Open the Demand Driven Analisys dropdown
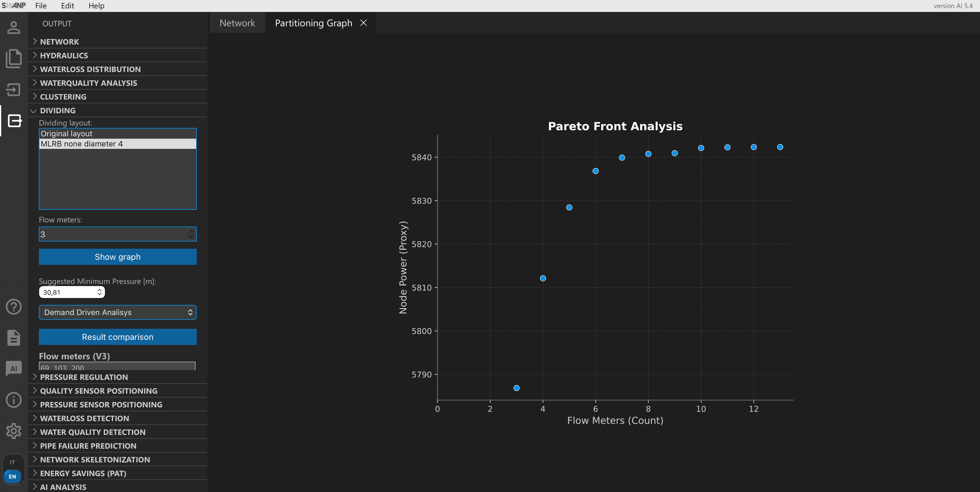 117,312
